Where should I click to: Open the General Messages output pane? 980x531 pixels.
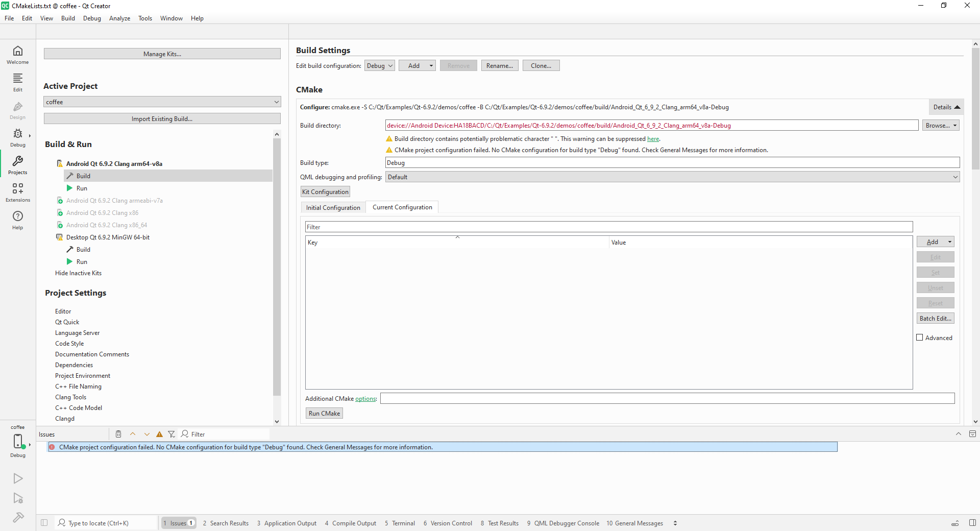634,523
